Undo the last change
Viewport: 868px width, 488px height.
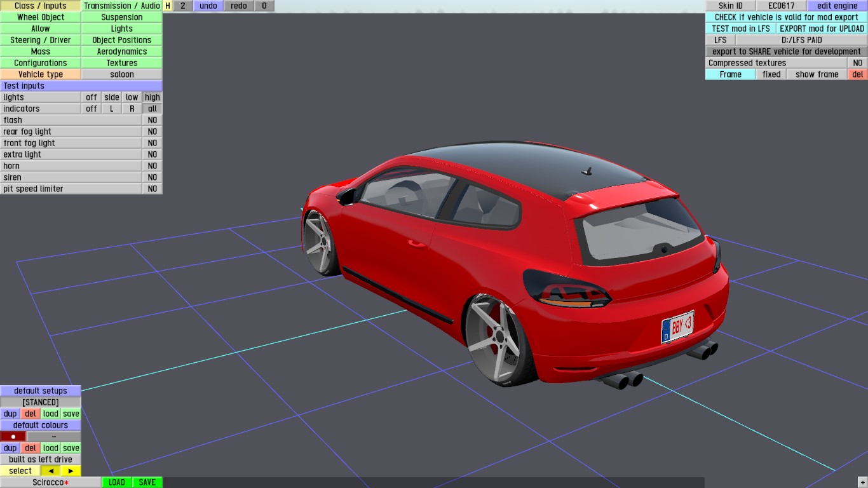coord(208,6)
